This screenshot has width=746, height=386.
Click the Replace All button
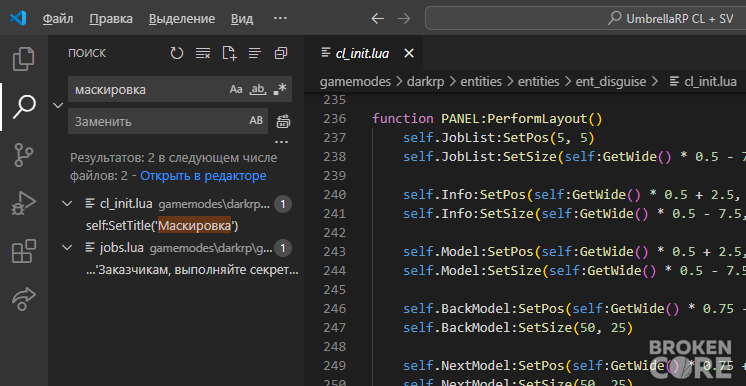283,121
